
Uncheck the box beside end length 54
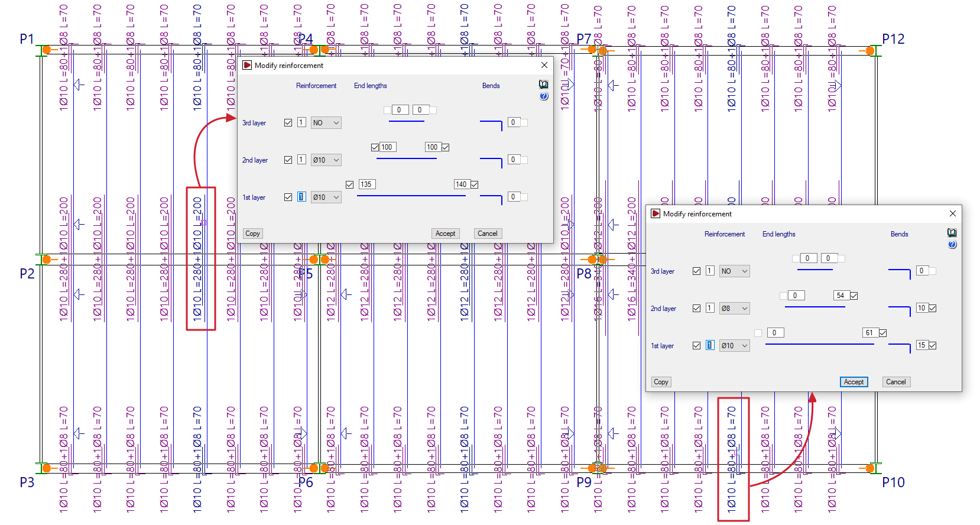tap(854, 296)
